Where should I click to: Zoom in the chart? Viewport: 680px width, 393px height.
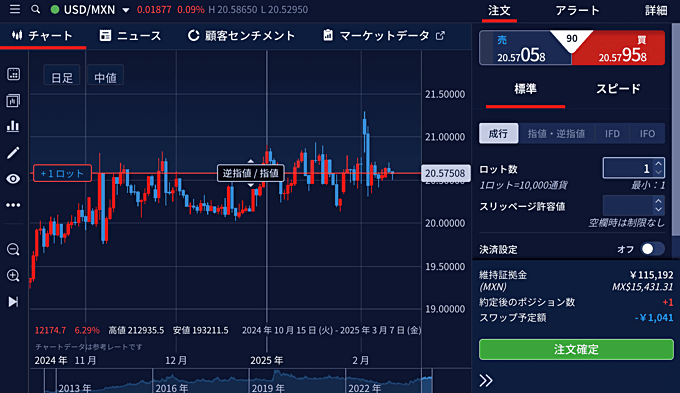[x=13, y=275]
